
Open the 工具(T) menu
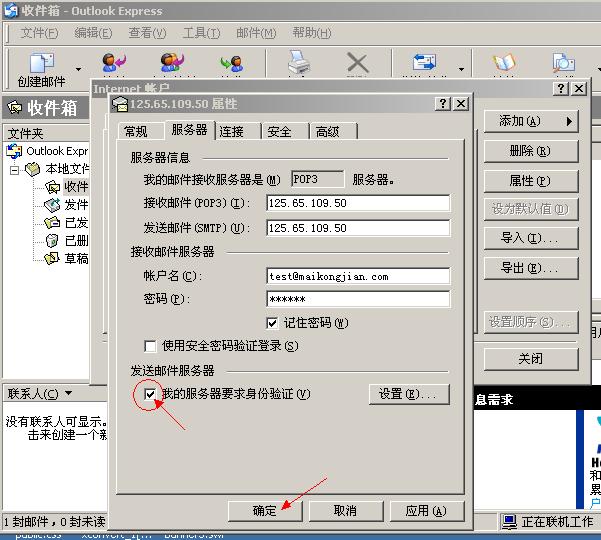201,33
